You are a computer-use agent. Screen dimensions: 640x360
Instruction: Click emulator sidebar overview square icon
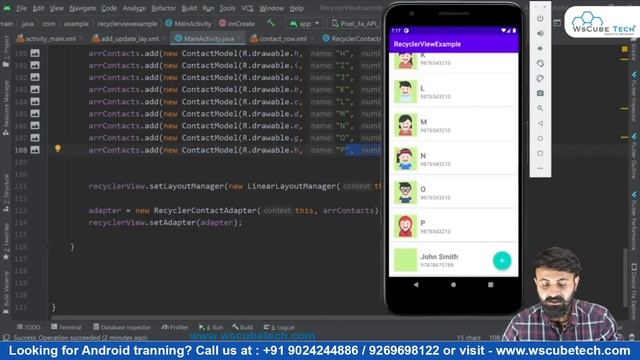[x=540, y=153]
